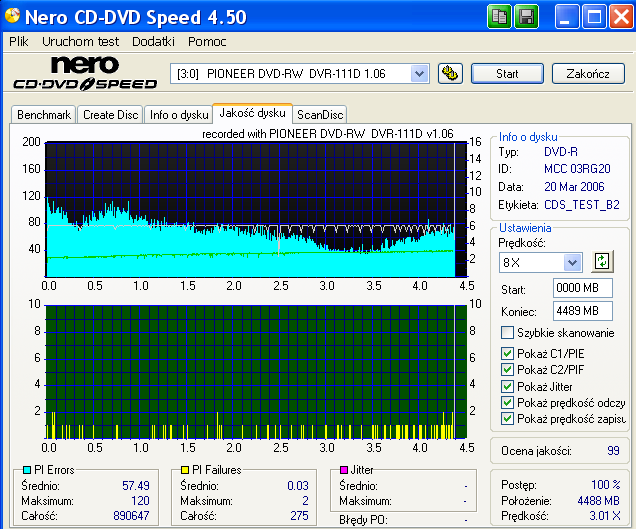The width and height of the screenshot is (636, 529).
Task: Click the Nero CD-DVD Speed logo
Action: (85, 73)
